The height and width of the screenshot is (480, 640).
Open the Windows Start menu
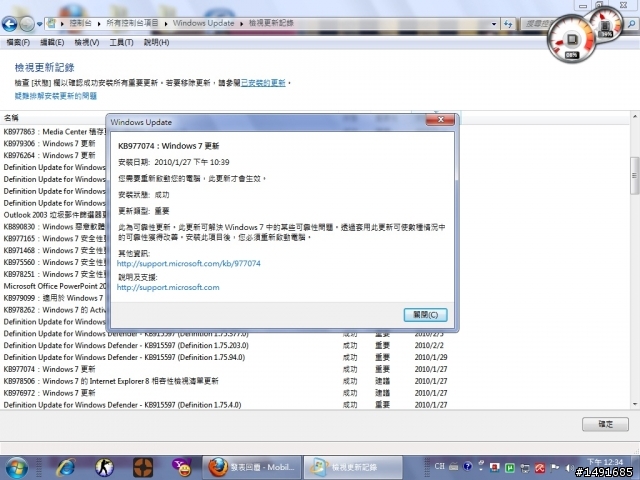[16, 467]
